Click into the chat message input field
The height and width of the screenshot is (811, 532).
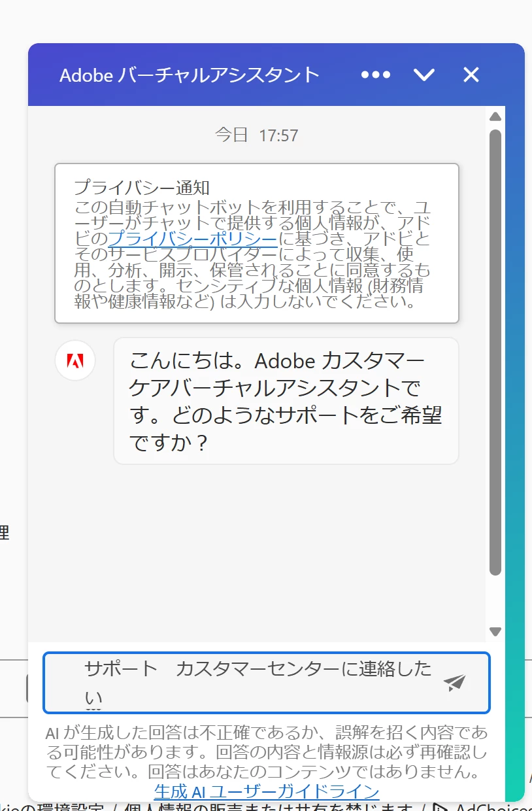pos(267,683)
